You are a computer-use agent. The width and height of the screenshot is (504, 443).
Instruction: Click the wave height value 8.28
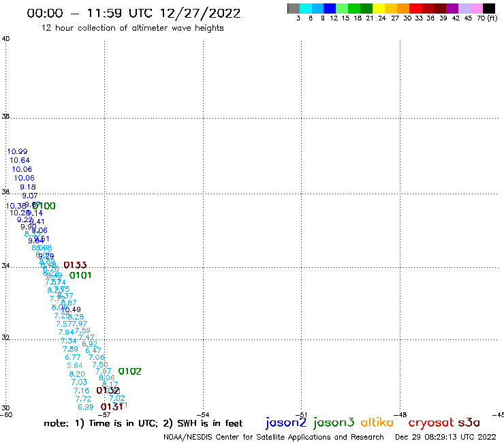point(76,317)
